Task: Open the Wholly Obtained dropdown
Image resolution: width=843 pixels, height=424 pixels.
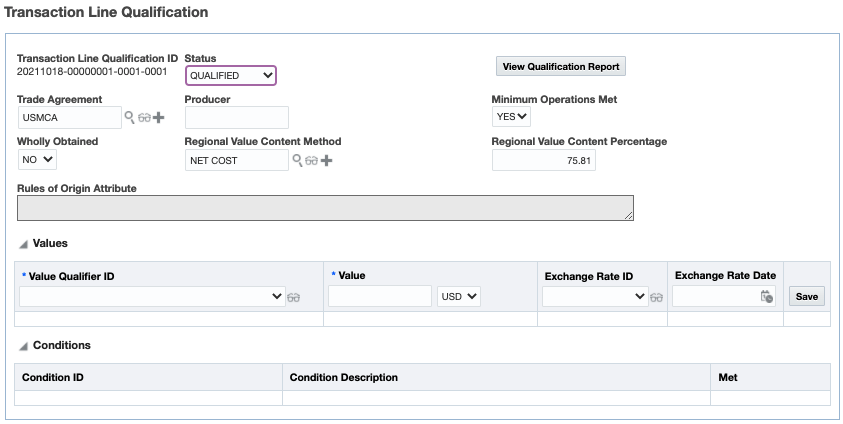Action: [38, 159]
